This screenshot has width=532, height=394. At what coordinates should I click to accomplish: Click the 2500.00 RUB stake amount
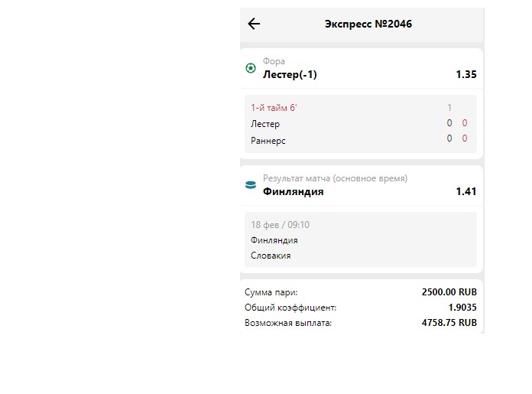tap(449, 292)
